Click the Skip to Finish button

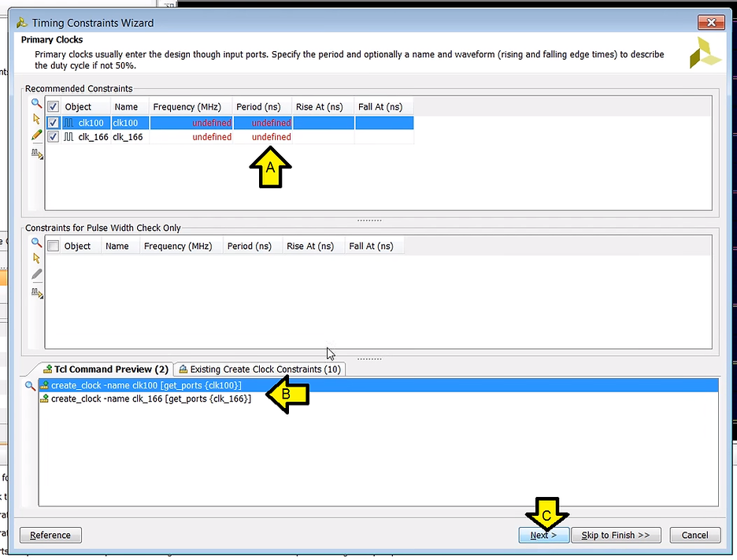tap(616, 535)
